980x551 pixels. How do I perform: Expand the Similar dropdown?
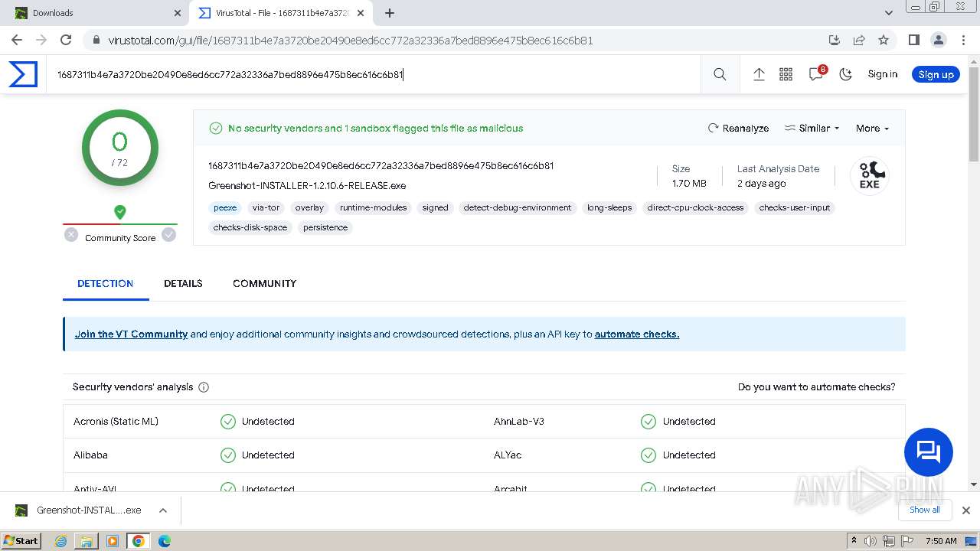coord(812,129)
